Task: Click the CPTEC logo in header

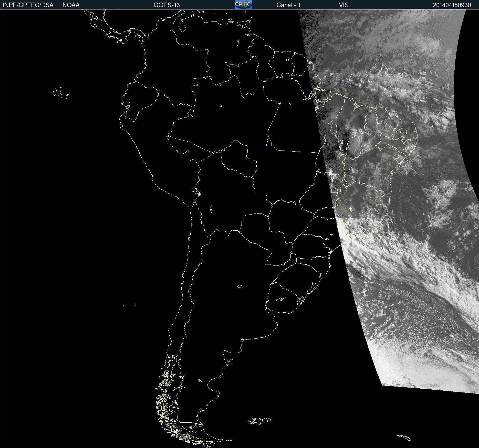Action: point(243,5)
